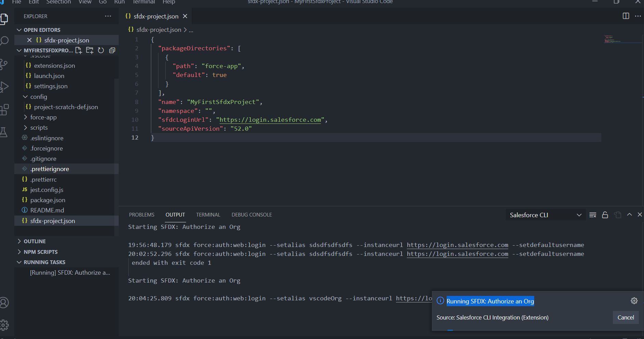The width and height of the screenshot is (644, 339).
Task: Create a new file in MYFIRSTSFDXPROJECT
Action: [x=79, y=50]
